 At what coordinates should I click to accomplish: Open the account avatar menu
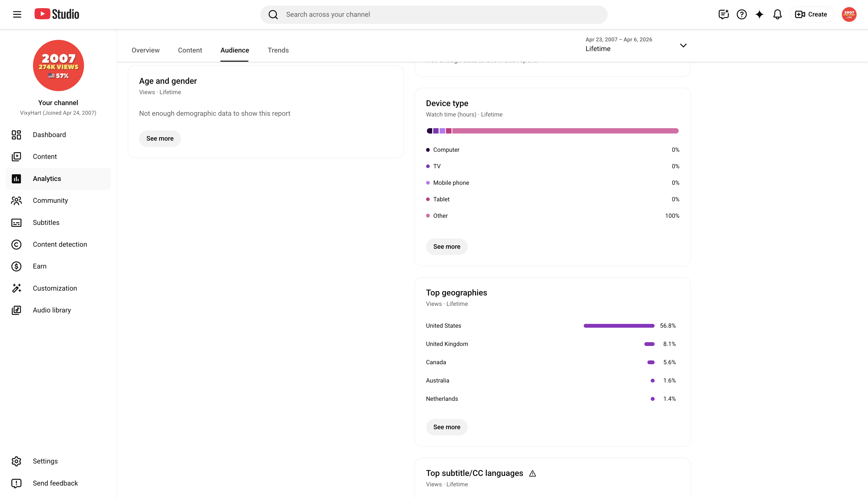pos(849,14)
